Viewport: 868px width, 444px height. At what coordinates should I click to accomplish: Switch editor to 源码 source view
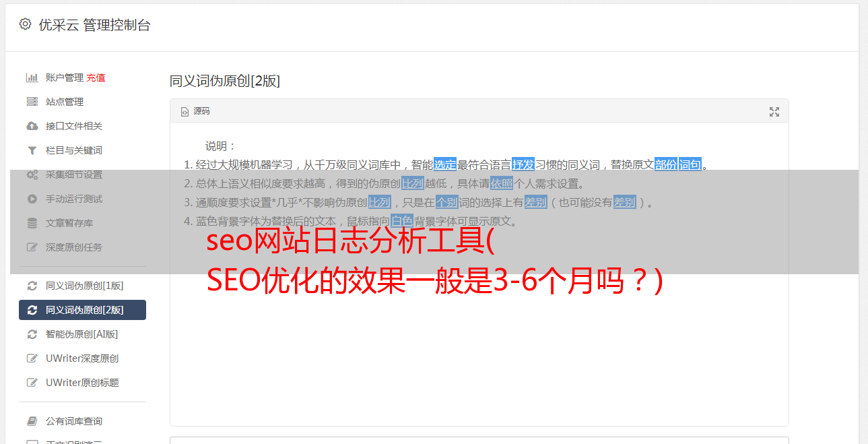pyautogui.click(x=195, y=111)
